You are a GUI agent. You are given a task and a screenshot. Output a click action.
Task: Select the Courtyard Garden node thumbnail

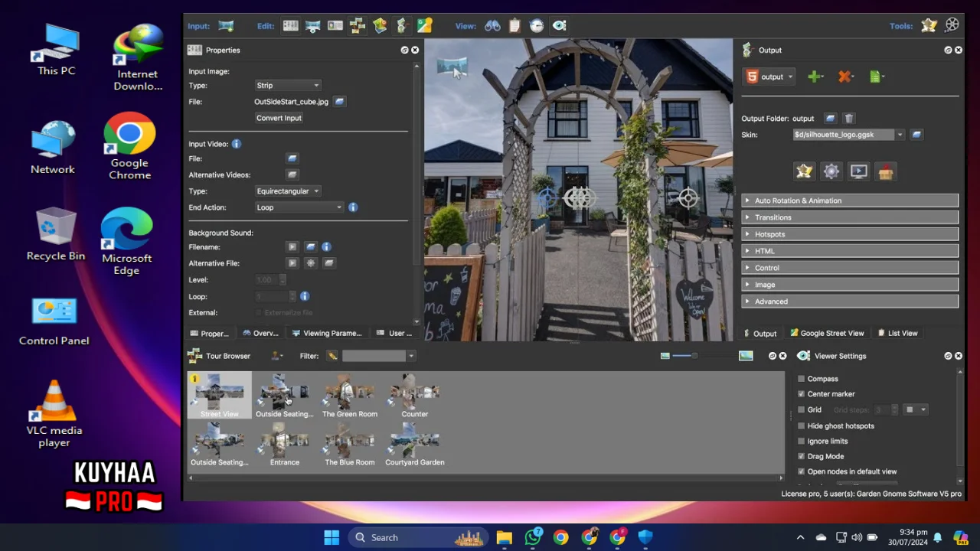pos(415,444)
